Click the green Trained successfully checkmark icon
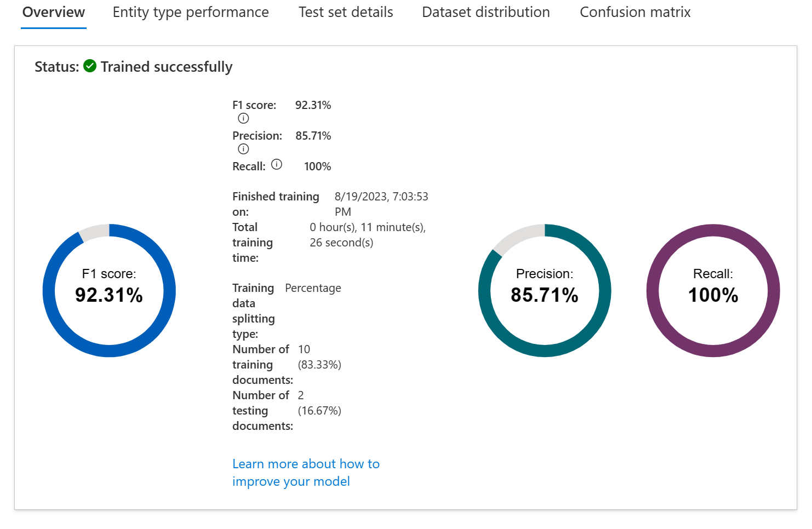 (90, 66)
